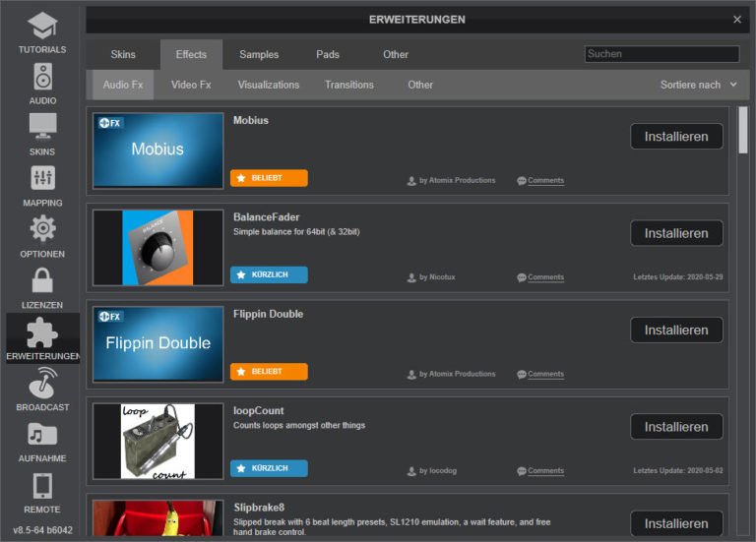Open the Tutorials graduation cap icon
The height and width of the screenshot is (542, 756).
point(42,26)
